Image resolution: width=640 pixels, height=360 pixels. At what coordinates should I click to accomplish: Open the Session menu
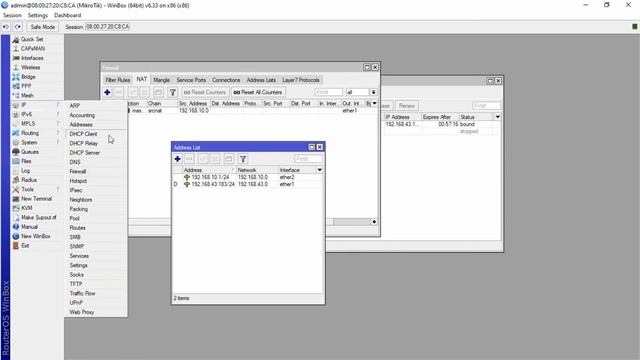click(x=12, y=16)
